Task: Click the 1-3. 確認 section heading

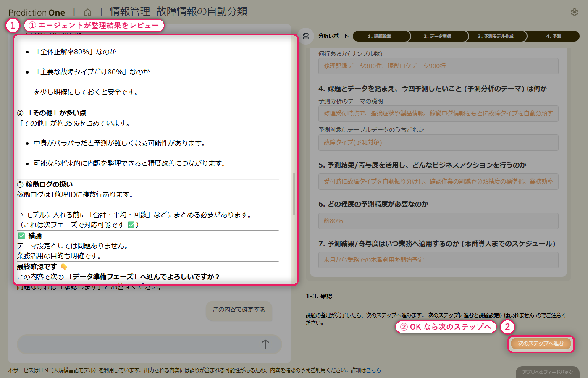Action: [319, 296]
